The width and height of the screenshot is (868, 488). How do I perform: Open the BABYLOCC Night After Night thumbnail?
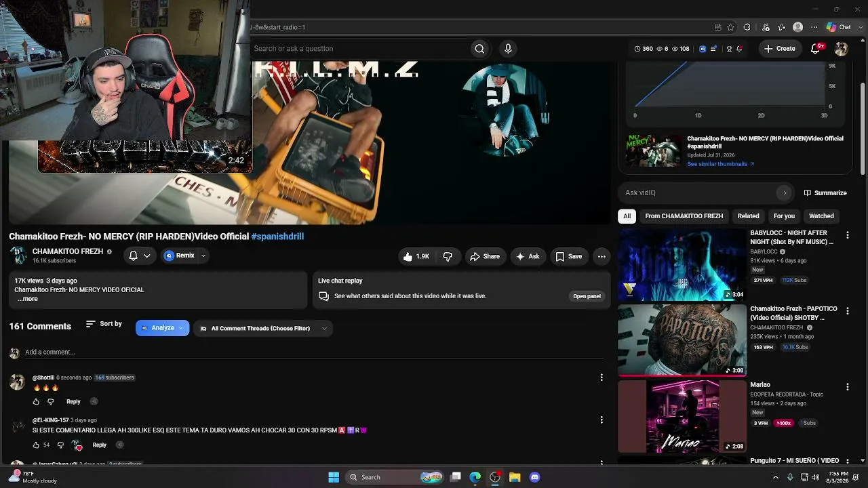point(682,264)
